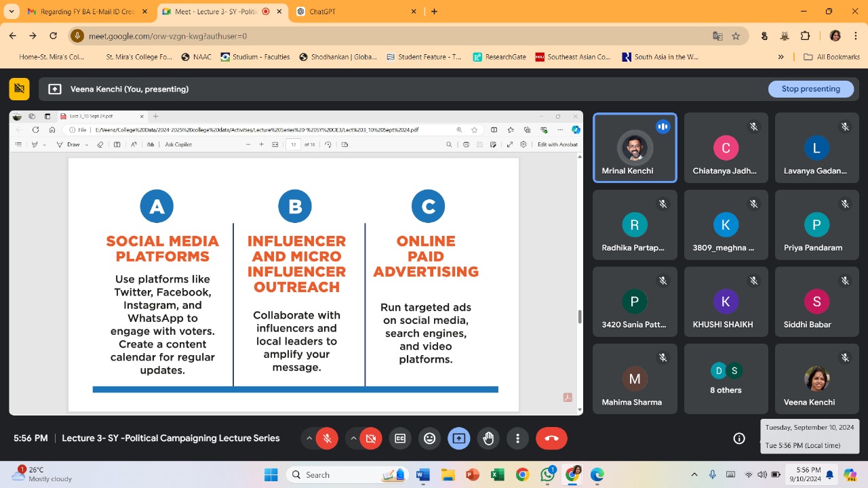
Task: Click the yellow presentation-hidden icon at top left
Action: (19, 89)
